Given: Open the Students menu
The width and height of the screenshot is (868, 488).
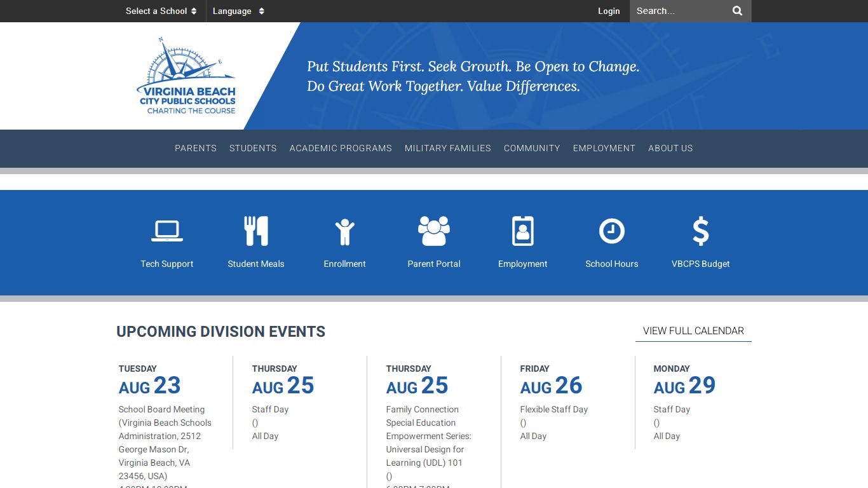Looking at the screenshot, I should 253,148.
